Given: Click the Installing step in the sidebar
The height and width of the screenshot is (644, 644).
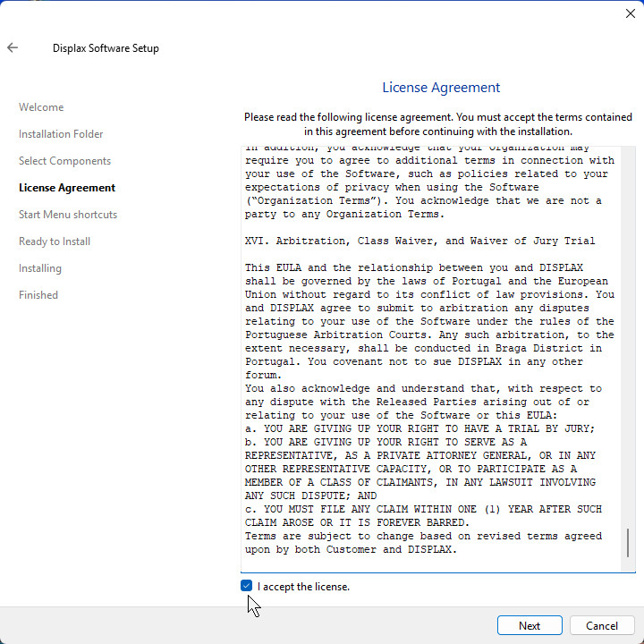Looking at the screenshot, I should 40,268.
